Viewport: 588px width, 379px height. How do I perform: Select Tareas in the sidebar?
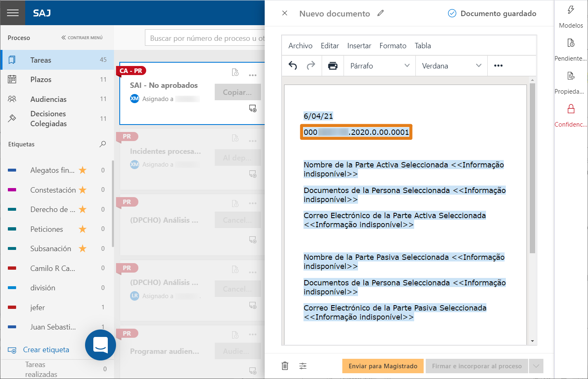click(x=57, y=60)
